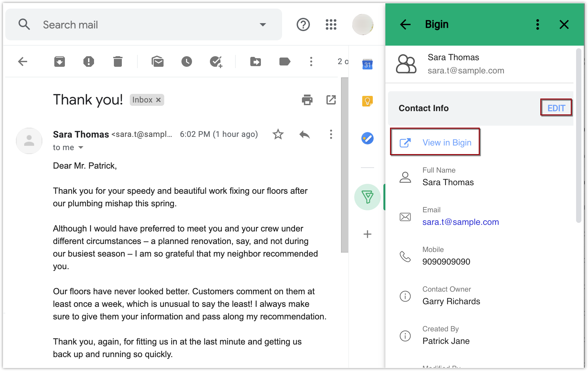Click the Bigin panel vertical scrollbar
Viewport: 588px width, 371px height.
point(578,136)
